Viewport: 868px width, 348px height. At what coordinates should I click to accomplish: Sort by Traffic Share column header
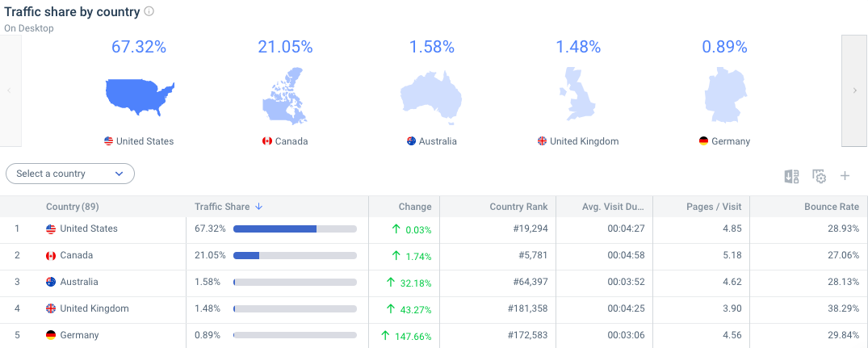[x=222, y=207]
